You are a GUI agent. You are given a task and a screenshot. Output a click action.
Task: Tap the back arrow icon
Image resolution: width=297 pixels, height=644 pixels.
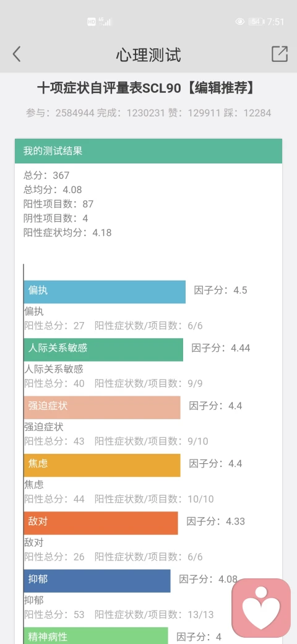pos(17,54)
